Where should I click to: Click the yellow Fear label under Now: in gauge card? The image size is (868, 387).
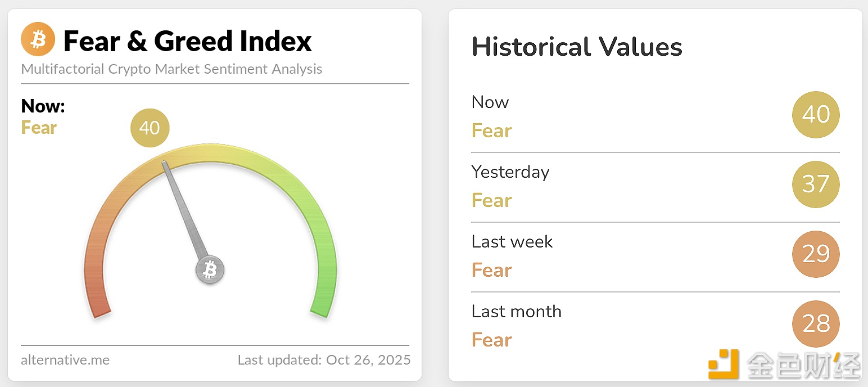pos(39,128)
